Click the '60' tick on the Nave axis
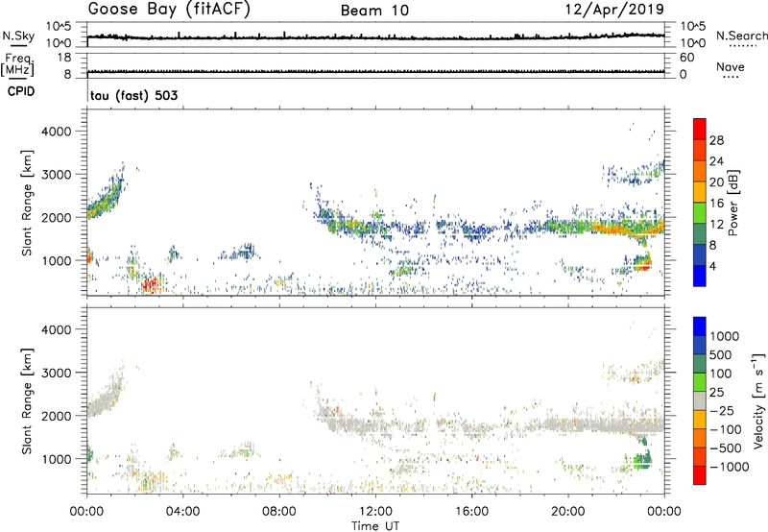The width and height of the screenshot is (768, 532). pos(687,58)
